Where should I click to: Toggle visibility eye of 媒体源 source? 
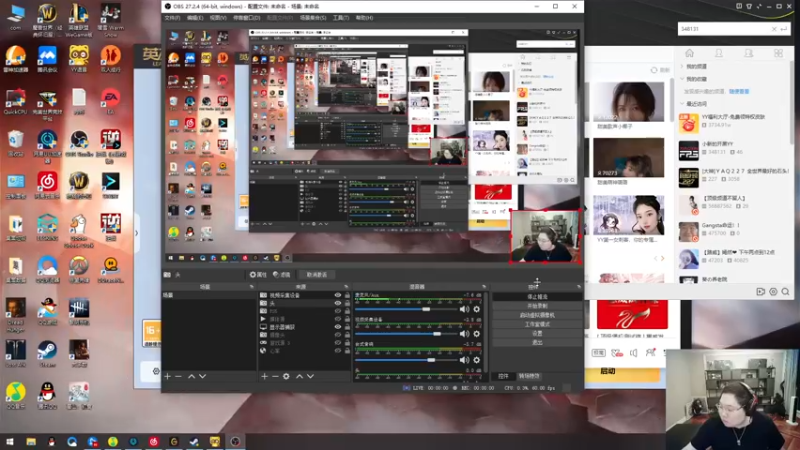coord(337,319)
